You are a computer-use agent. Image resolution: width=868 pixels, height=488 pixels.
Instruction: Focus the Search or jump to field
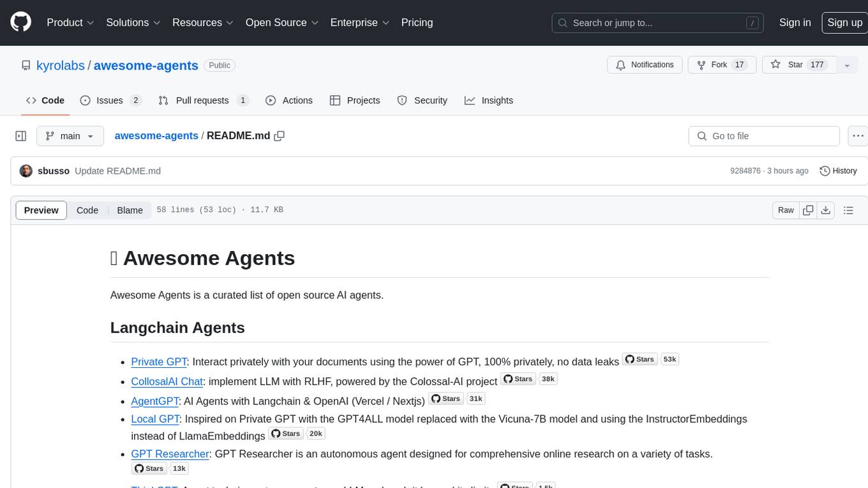(x=658, y=23)
